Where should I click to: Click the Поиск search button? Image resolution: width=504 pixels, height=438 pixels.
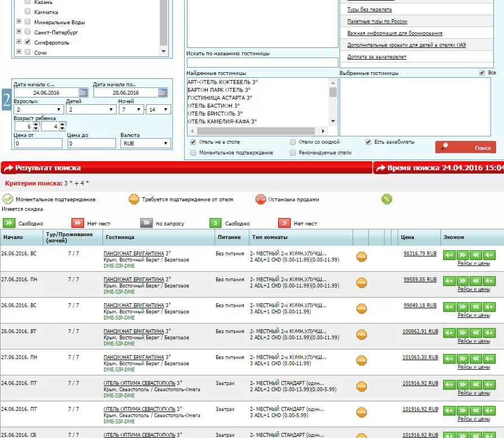465,148
